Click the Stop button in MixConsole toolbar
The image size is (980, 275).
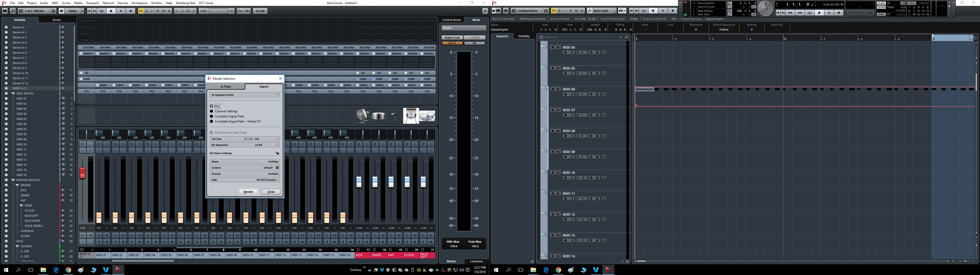click(x=111, y=11)
